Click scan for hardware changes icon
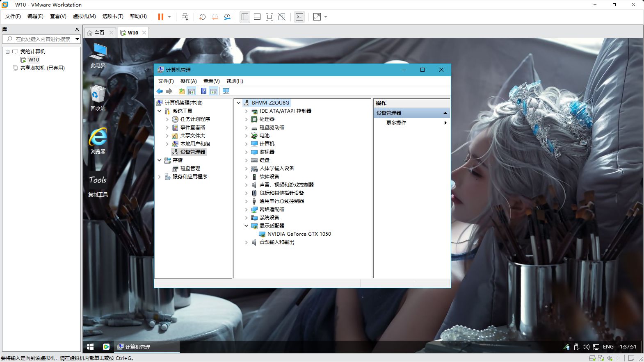Viewport: 644px width, 362px height. point(226,91)
